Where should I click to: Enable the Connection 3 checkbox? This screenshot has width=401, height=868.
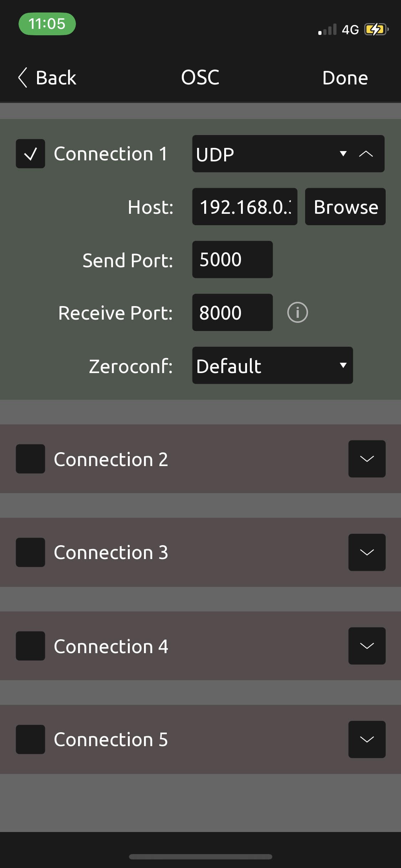tap(30, 552)
